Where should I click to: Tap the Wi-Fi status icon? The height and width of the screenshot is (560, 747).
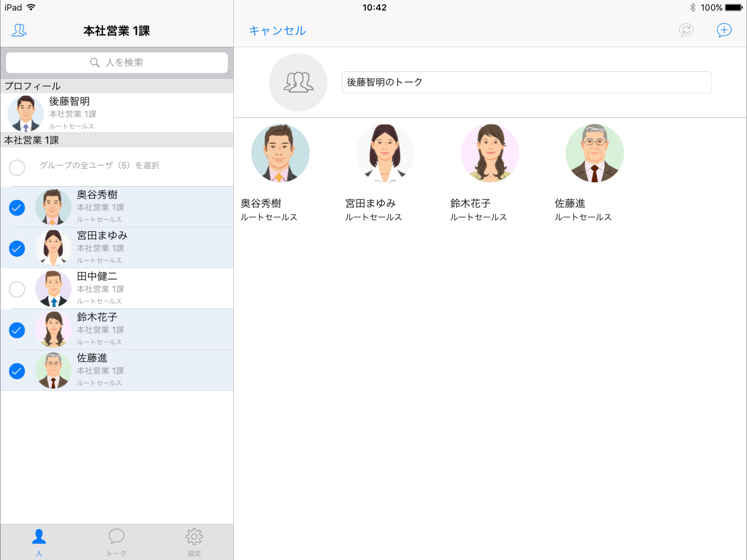click(31, 7)
